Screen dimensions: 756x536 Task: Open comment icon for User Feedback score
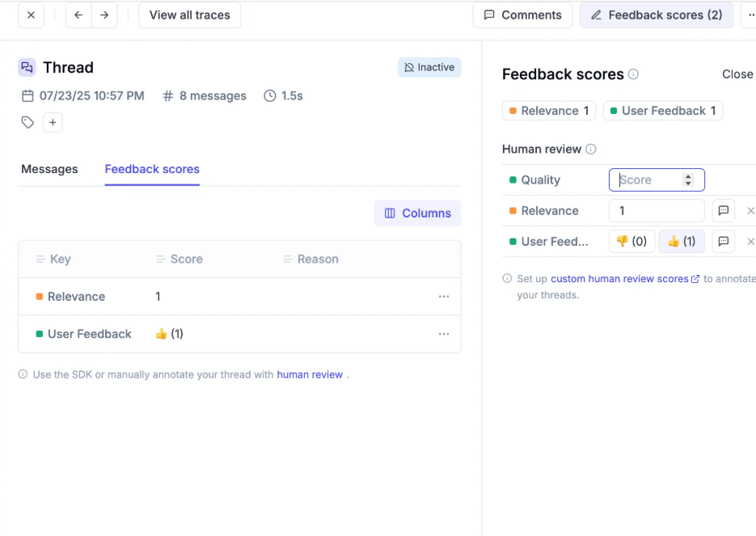pos(723,242)
